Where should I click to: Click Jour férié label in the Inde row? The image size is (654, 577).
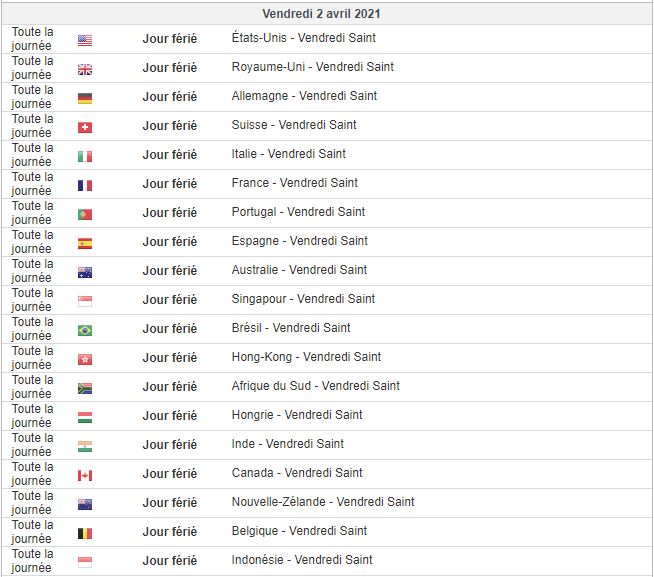169,444
